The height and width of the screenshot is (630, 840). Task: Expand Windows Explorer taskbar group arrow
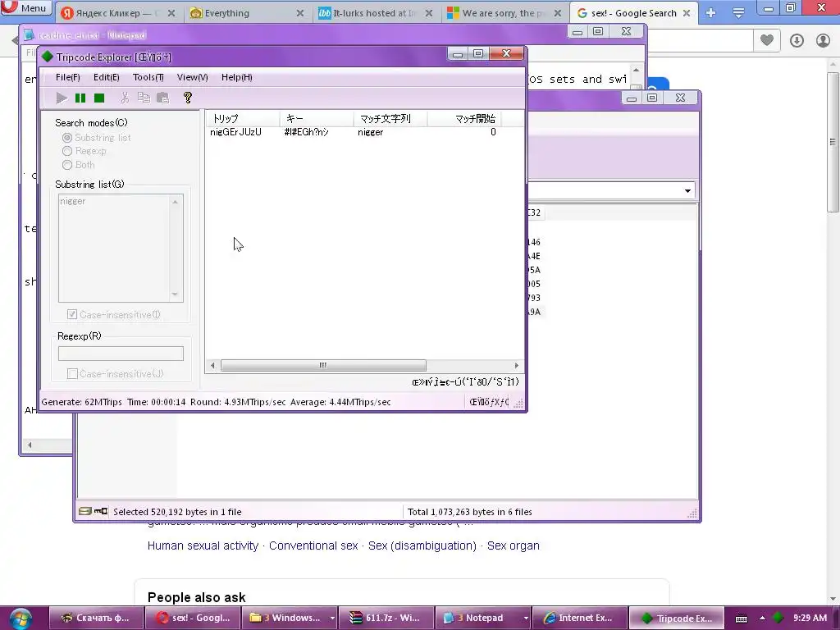click(x=332, y=618)
